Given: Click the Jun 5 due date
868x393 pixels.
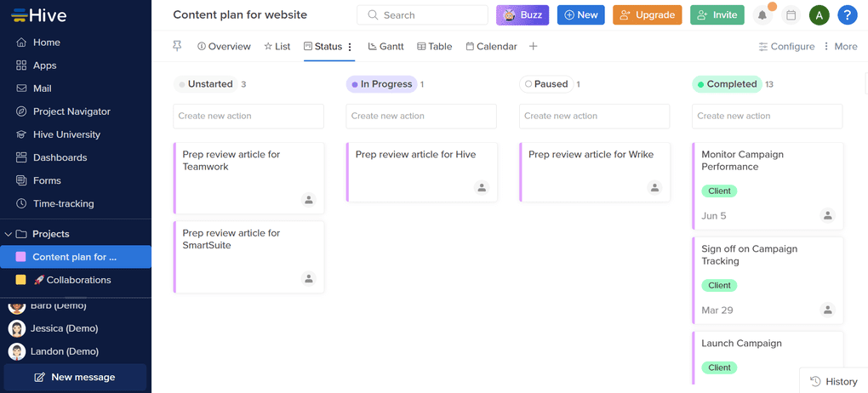Looking at the screenshot, I should 714,216.
